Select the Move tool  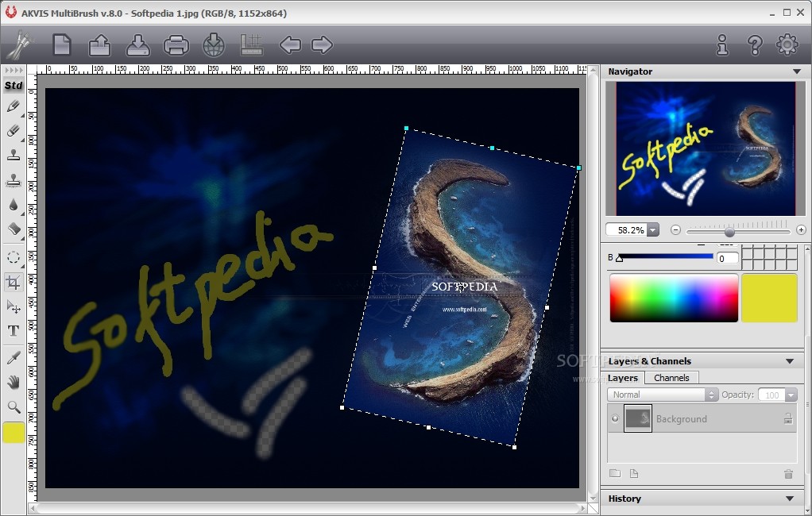click(14, 306)
